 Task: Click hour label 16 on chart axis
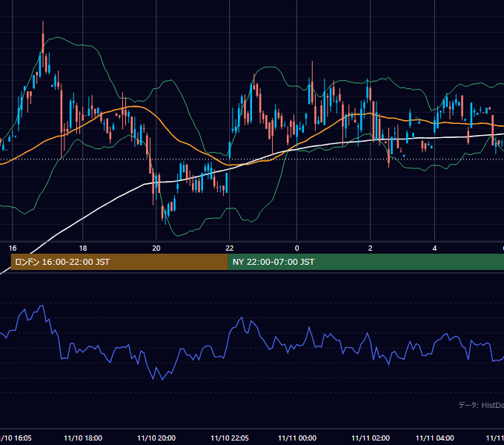(13, 248)
